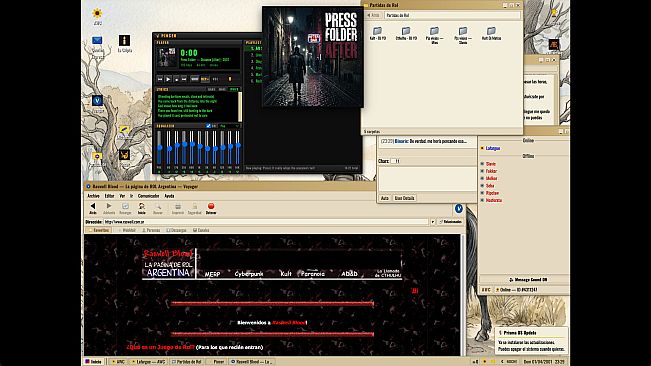Toggle Message Sound ON in messenger
The width and height of the screenshot is (651, 366).
[x=528, y=280]
